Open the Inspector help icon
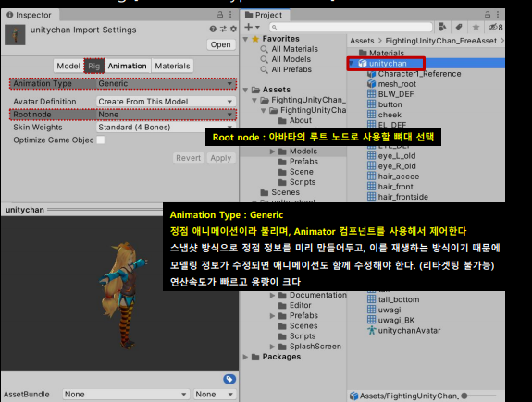 213,29
